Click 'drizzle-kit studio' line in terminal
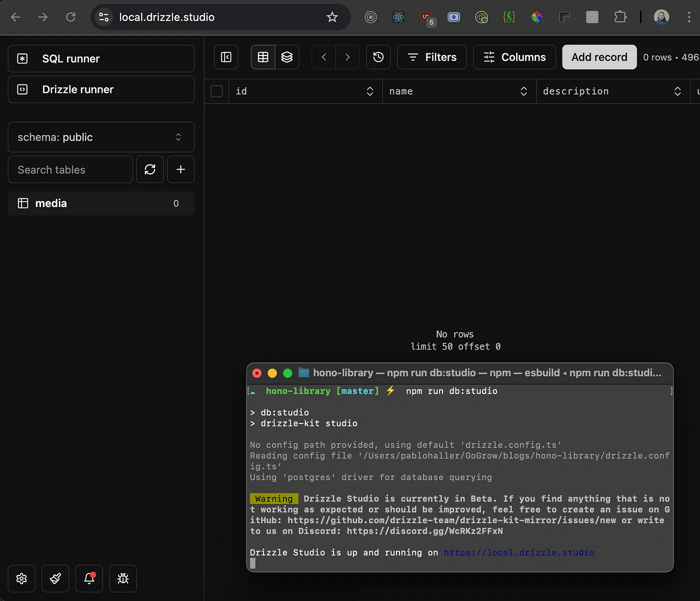Image resolution: width=700 pixels, height=601 pixels. pyautogui.click(x=309, y=423)
